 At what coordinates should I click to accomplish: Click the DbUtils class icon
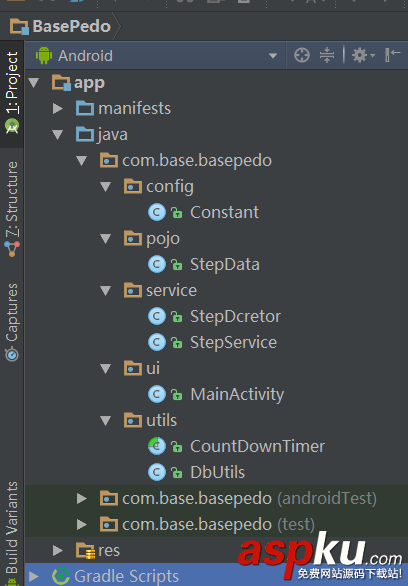click(x=157, y=472)
